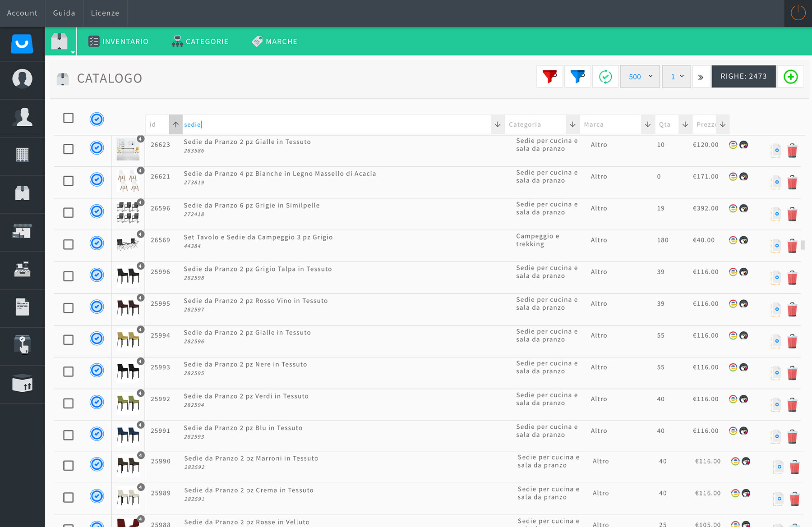Click the dark channel icon for product 25995
This screenshot has height=527, width=812.
(x=744, y=303)
